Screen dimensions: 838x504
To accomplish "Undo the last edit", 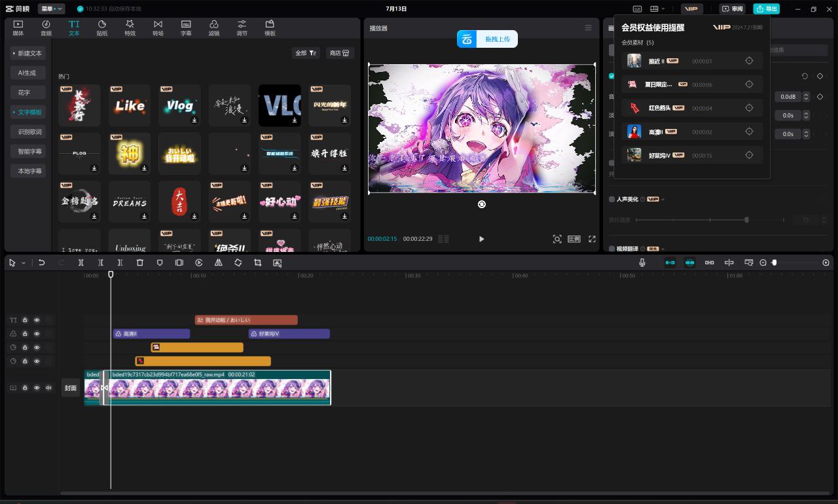I will point(41,262).
